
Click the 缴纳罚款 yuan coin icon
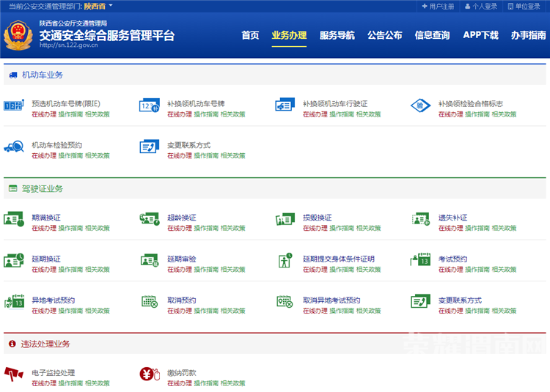[150, 376]
